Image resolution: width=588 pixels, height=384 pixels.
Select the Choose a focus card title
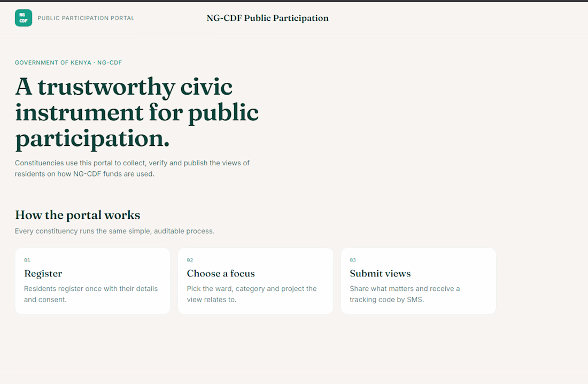click(x=221, y=274)
